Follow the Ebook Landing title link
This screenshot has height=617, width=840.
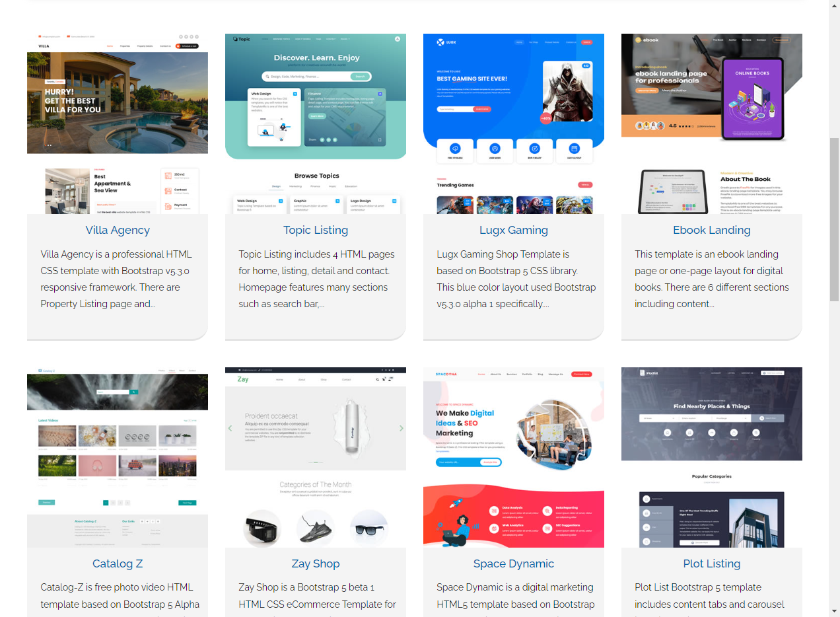coord(712,230)
